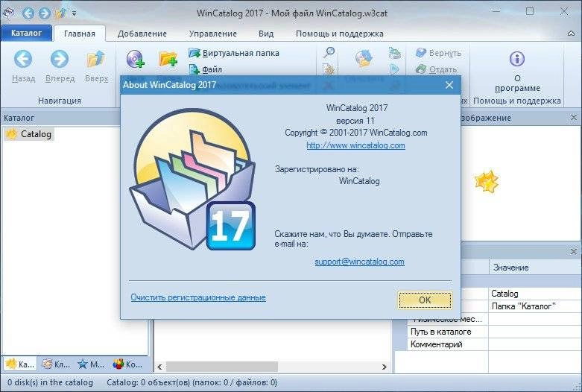This screenshot has height=392, width=582.
Task: Switch to the Добавление ribbon tab
Action: 142,34
